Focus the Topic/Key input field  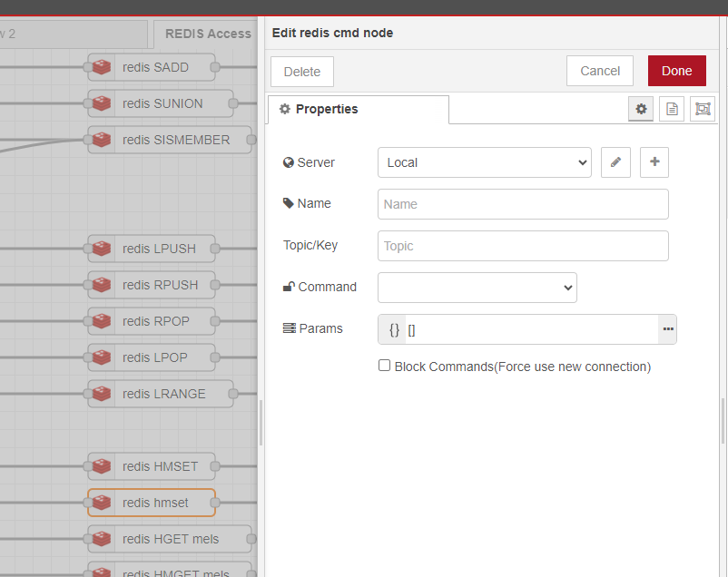[523, 246]
